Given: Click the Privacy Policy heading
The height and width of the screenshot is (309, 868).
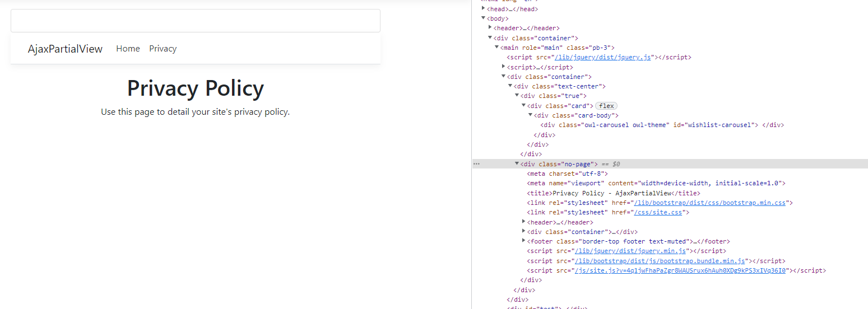Looking at the screenshot, I should [196, 88].
